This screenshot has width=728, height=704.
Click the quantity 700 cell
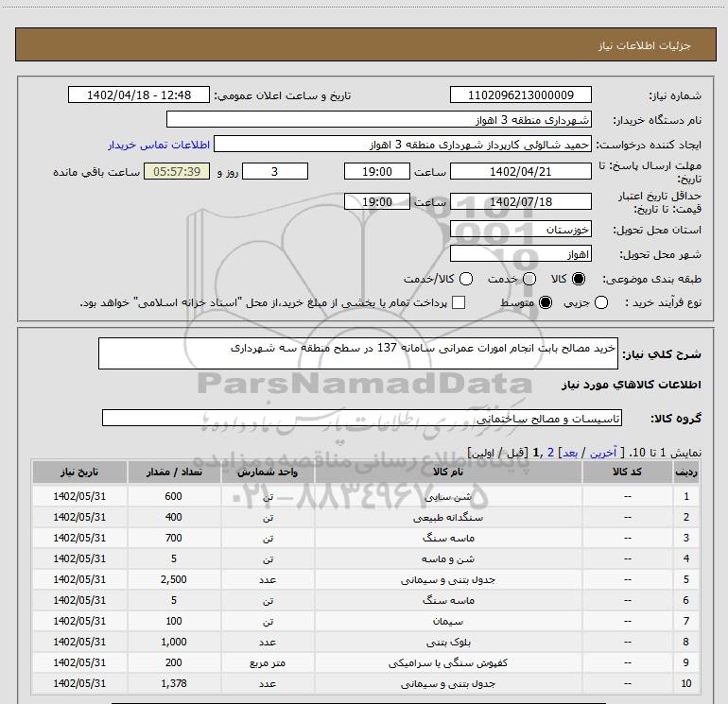point(174,538)
